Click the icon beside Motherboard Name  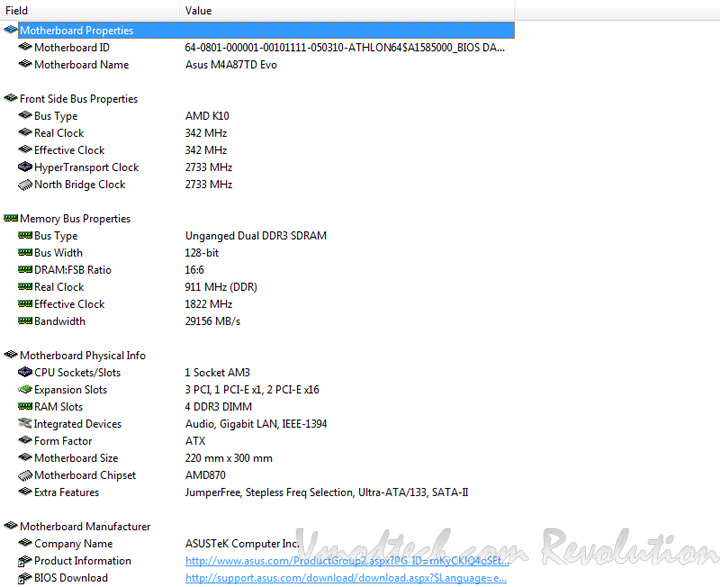pyautogui.click(x=25, y=64)
